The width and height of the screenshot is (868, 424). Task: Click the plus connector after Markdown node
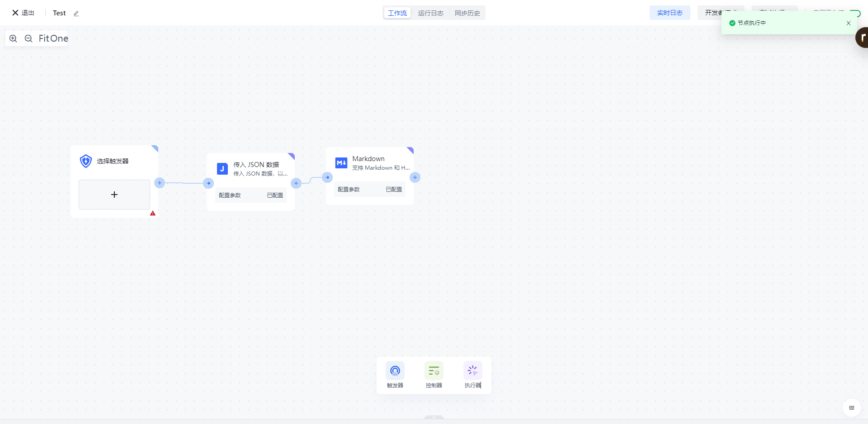point(415,177)
